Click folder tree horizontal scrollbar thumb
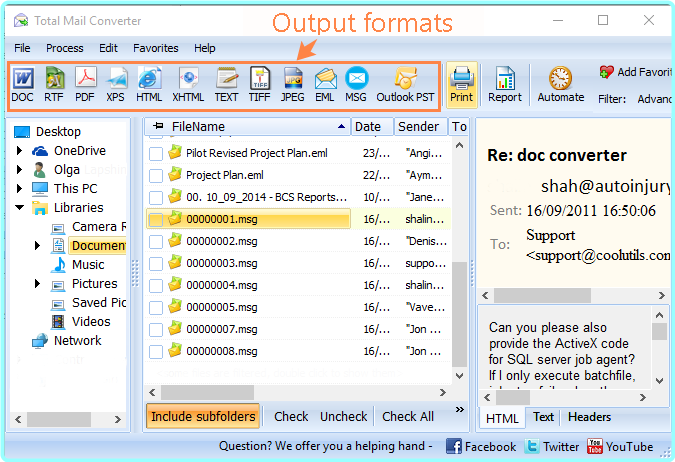Image resolution: width=675 pixels, height=462 pixels. pyautogui.click(x=59, y=419)
